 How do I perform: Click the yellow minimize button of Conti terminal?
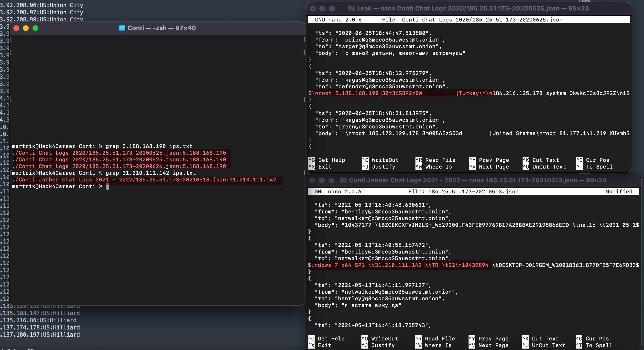click(26, 28)
